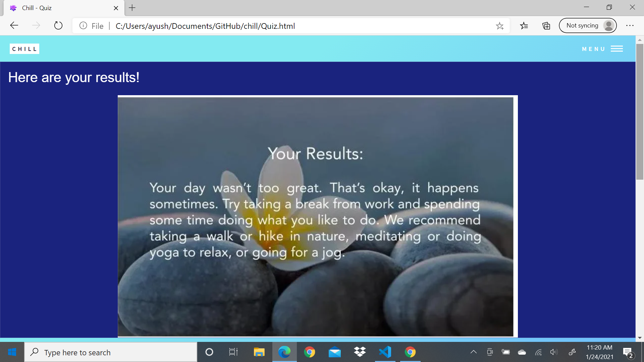Open Edge settings and more menu
Image resolution: width=644 pixels, height=362 pixels.
[x=630, y=25]
